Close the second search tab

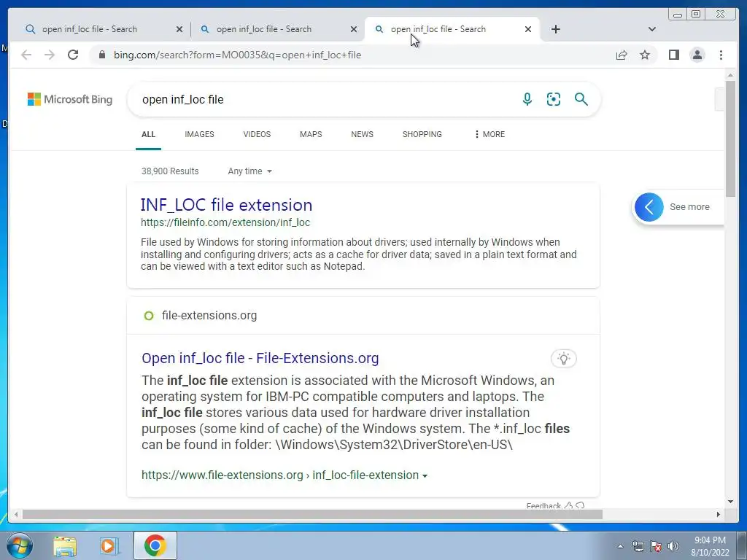(354, 29)
